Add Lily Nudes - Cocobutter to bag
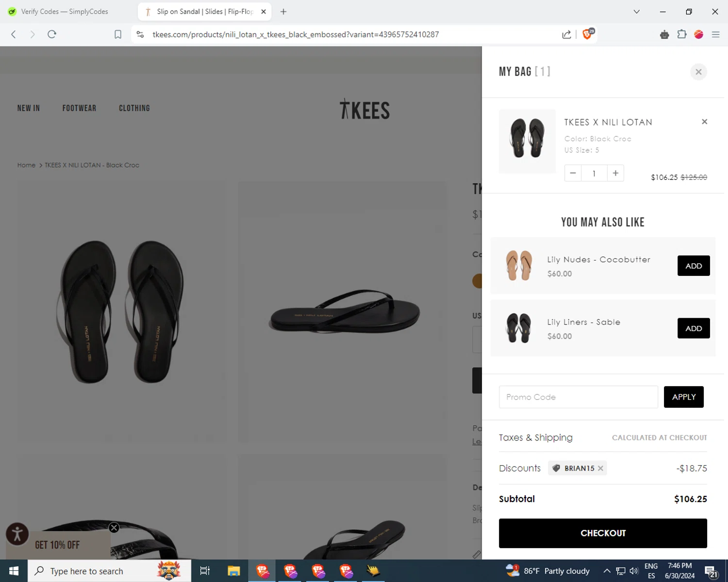Image resolution: width=728 pixels, height=582 pixels. pyautogui.click(x=694, y=266)
